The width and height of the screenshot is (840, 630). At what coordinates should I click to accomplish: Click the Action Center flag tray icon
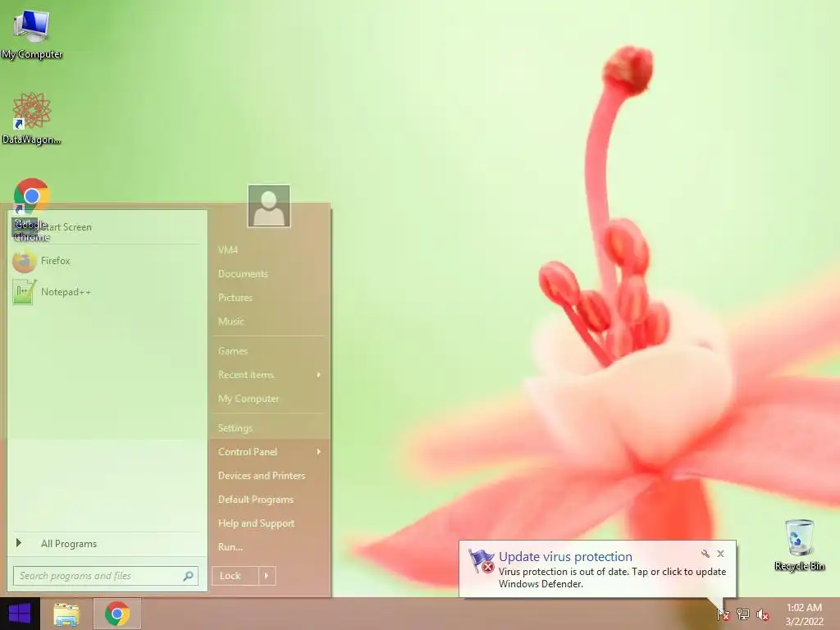[723, 614]
